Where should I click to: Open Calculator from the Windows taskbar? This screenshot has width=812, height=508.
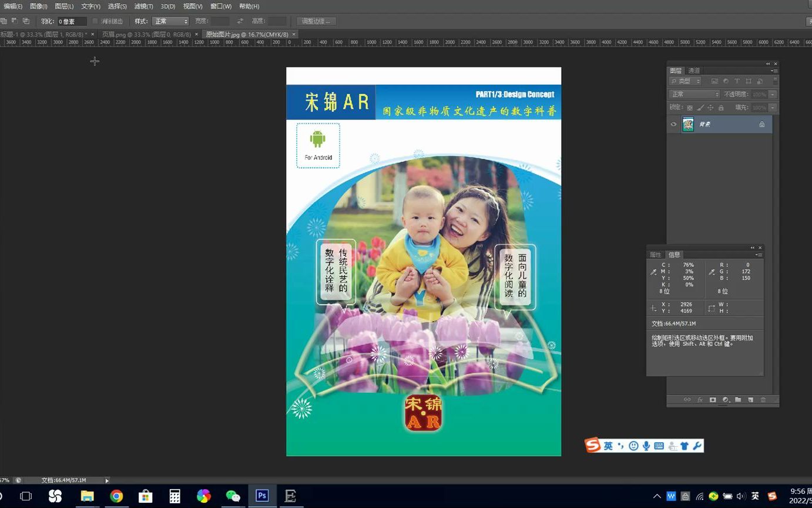pyautogui.click(x=175, y=496)
